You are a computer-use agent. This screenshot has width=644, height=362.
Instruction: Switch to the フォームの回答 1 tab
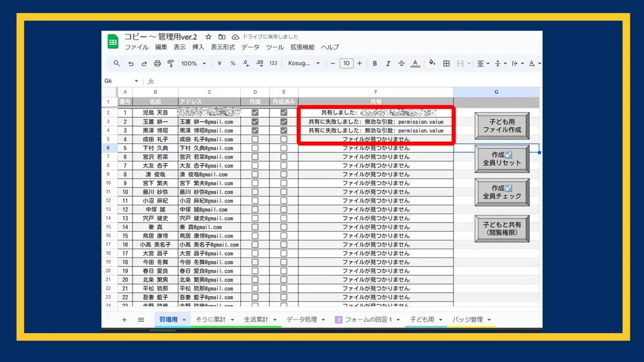[369, 320]
